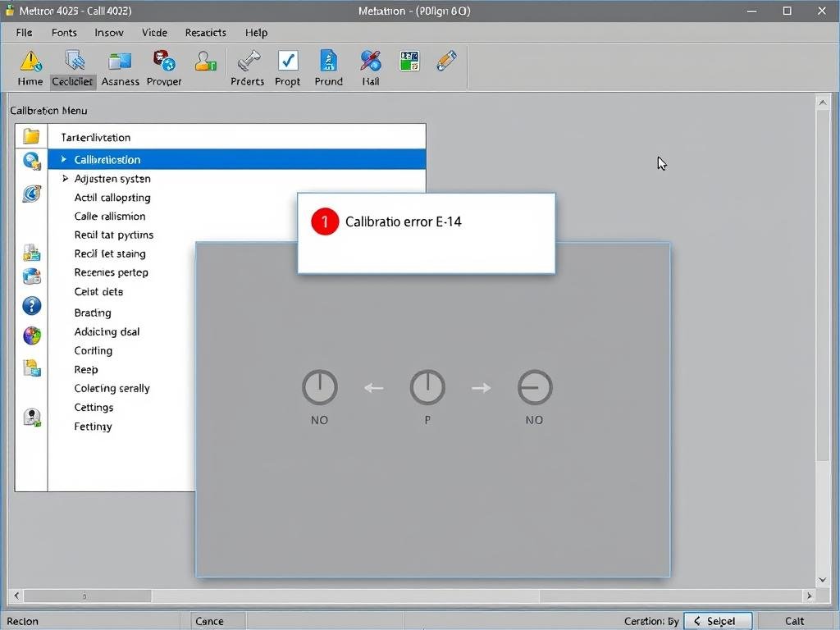Image resolution: width=840 pixels, height=630 pixels.
Task: Select the pencil icon in the toolbar
Action: [x=446, y=62]
